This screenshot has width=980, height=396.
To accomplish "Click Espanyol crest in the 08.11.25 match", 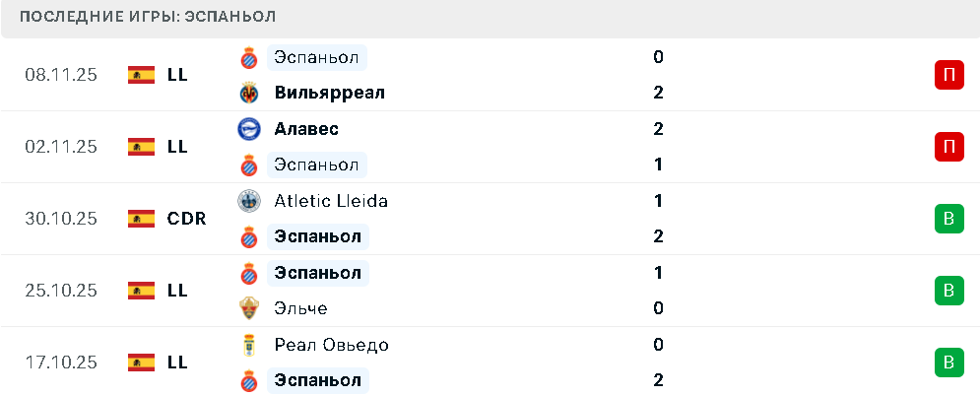I will point(249,57).
